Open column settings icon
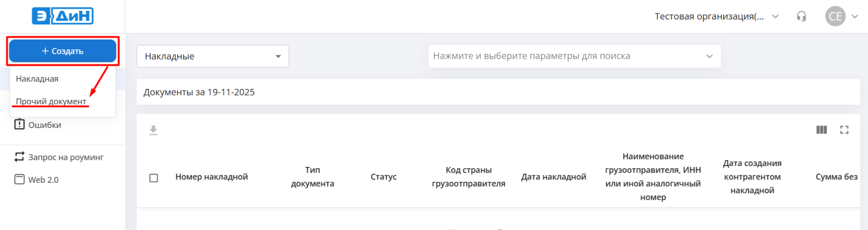This screenshot has width=868, height=230. 821,130
